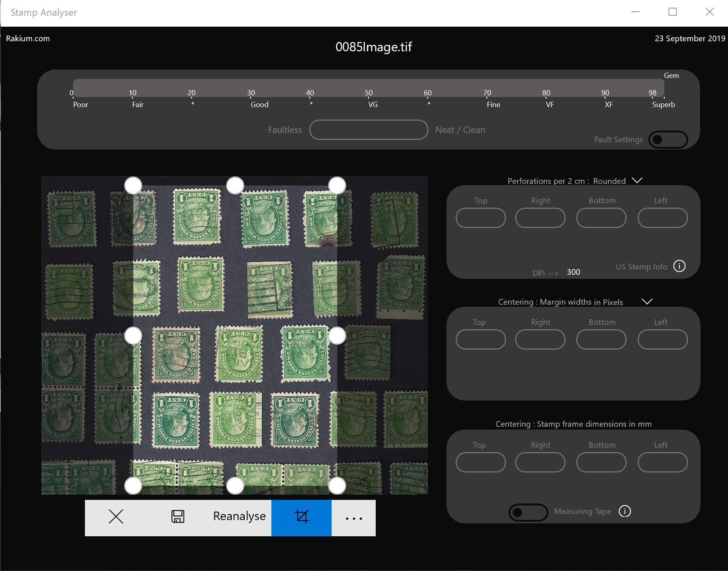Click the 0085Image.tif file name
Image resolution: width=728 pixels, height=571 pixels.
(374, 47)
